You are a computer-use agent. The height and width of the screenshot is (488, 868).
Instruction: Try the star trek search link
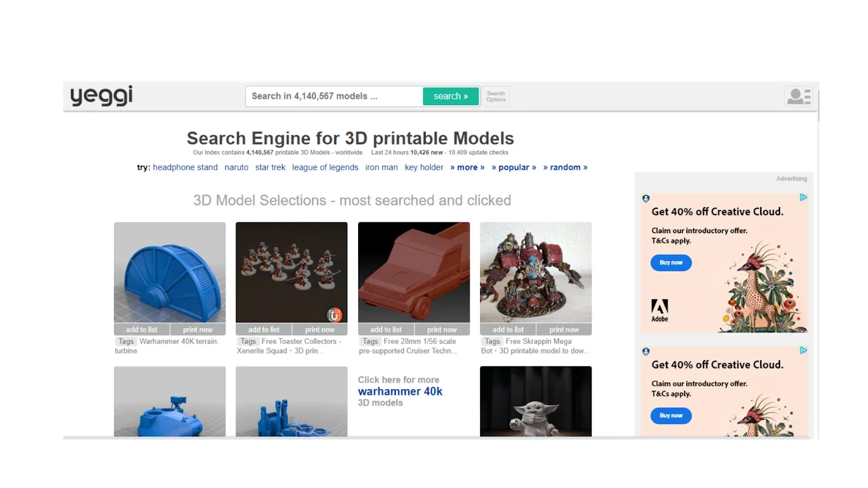(270, 167)
